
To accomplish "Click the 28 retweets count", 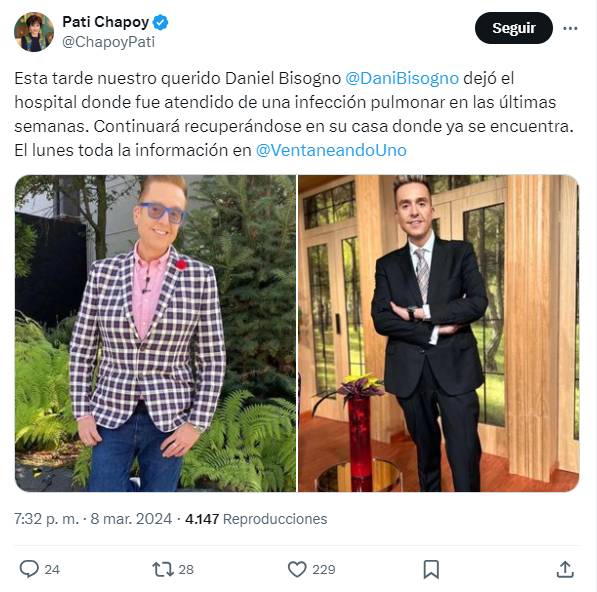I will click(186, 570).
